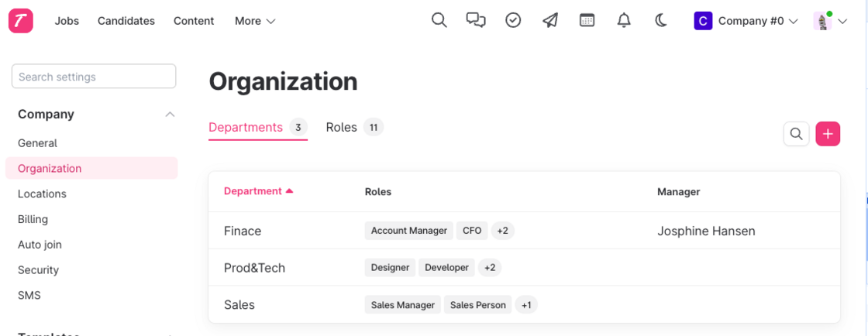Viewport: 868px width, 336px height.
Task: Toggle dark mode moon icon
Action: click(661, 21)
